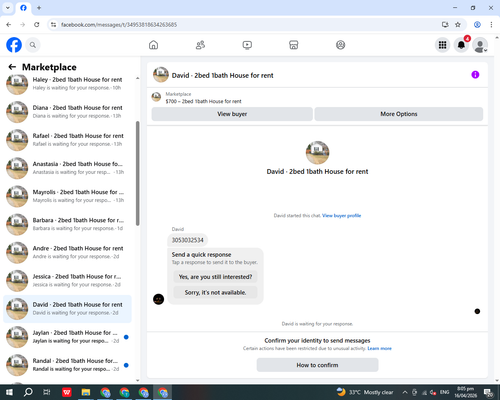Click David's dark avatar beside the message

158,299
